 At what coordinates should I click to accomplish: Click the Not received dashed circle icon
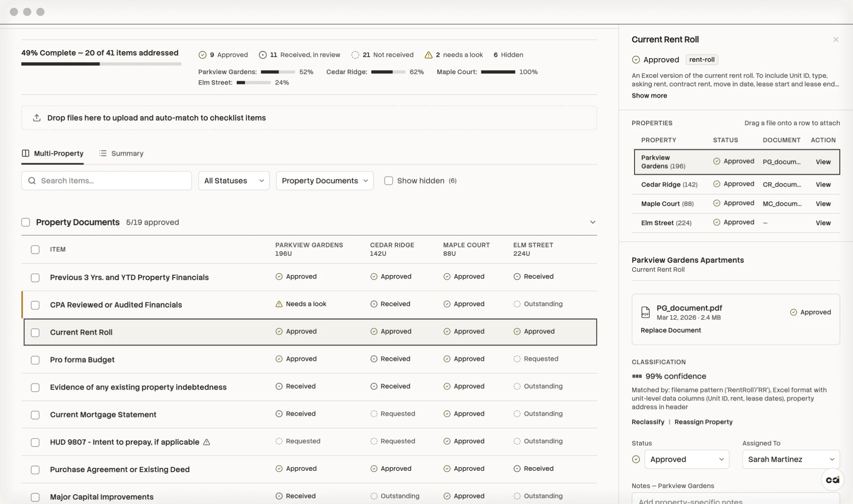355,55
